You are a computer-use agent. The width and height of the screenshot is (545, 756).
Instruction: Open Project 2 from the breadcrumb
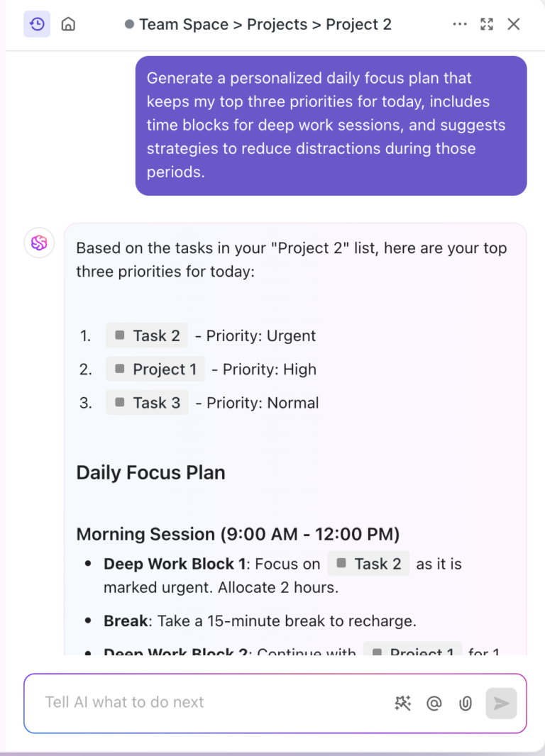coord(358,24)
